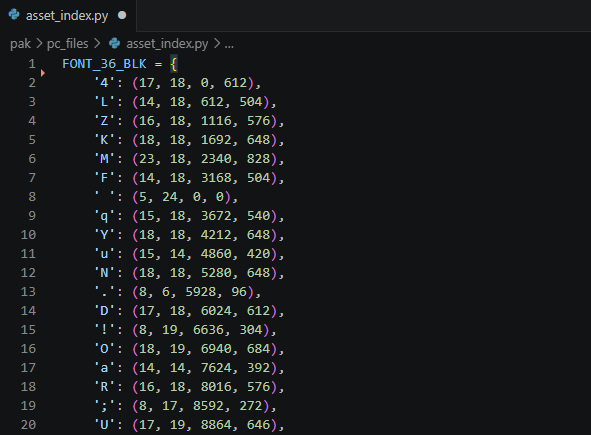The height and width of the screenshot is (435, 591).
Task: Click the 'q' dictionary key
Action: pyautogui.click(x=104, y=216)
